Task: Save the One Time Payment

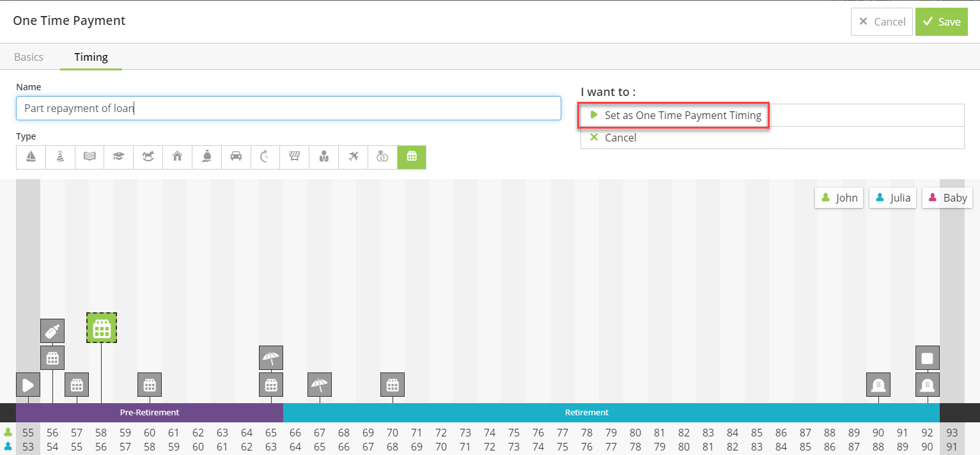Action: (x=942, y=22)
